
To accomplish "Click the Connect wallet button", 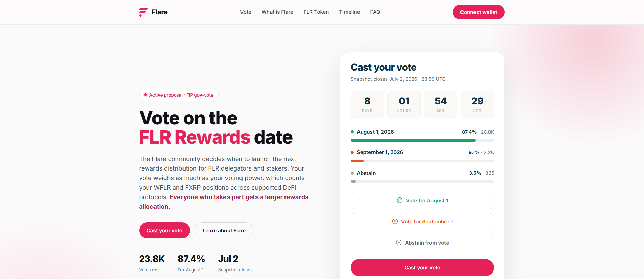I will tap(479, 12).
